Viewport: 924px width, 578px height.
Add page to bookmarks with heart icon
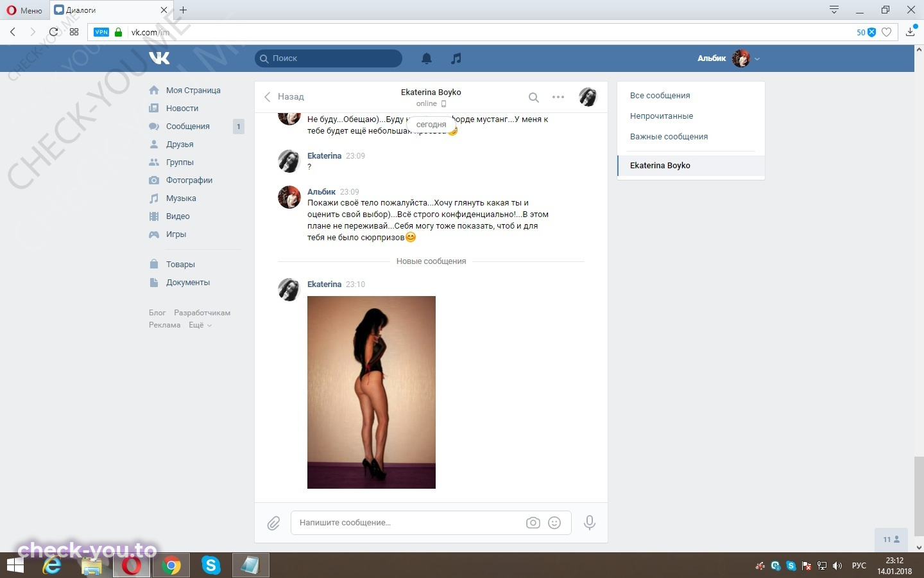(887, 32)
